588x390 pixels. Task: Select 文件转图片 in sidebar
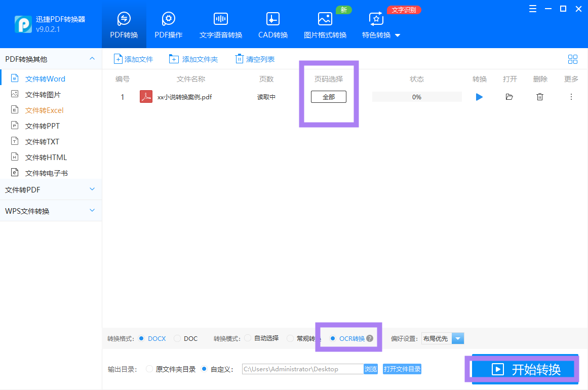(43, 95)
